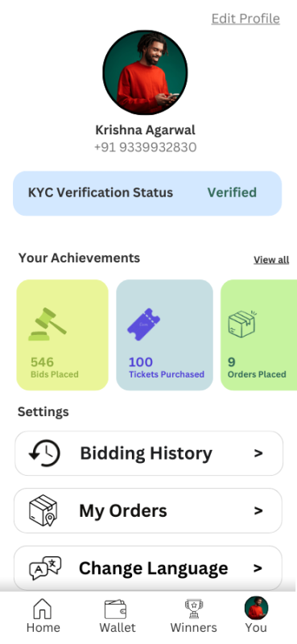297x644 pixels.
Task: Open the Home tab house icon
Action: coord(43,609)
